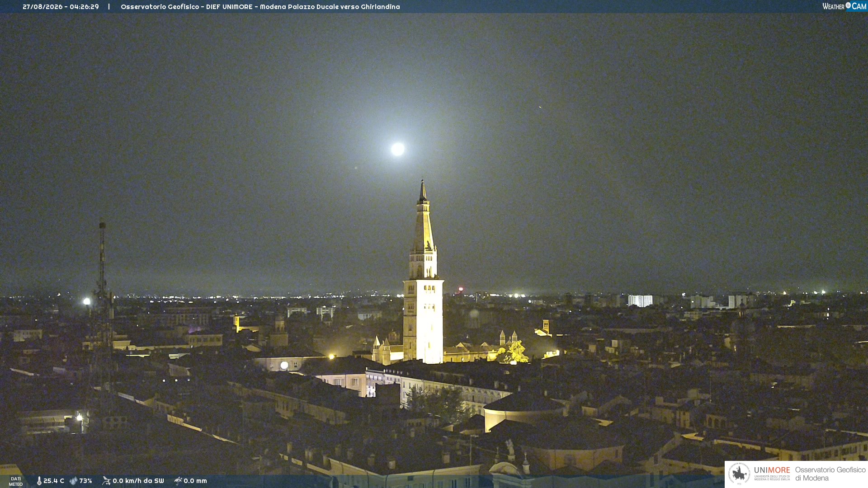The width and height of the screenshot is (868, 488).
Task: Click the 25.4 C temperature reading
Action: pos(54,481)
